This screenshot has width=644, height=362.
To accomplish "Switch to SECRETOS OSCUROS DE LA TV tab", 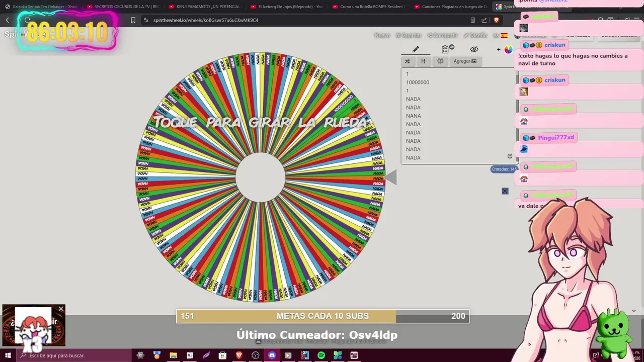I will (122, 7).
